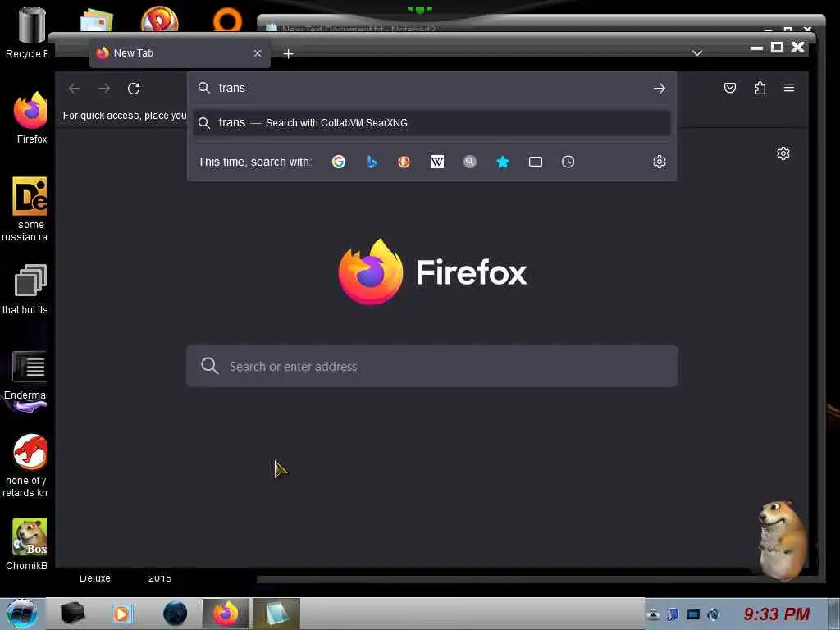Switch to Notepad in the taskbar
Screen dimensions: 840x630
coord(276,614)
